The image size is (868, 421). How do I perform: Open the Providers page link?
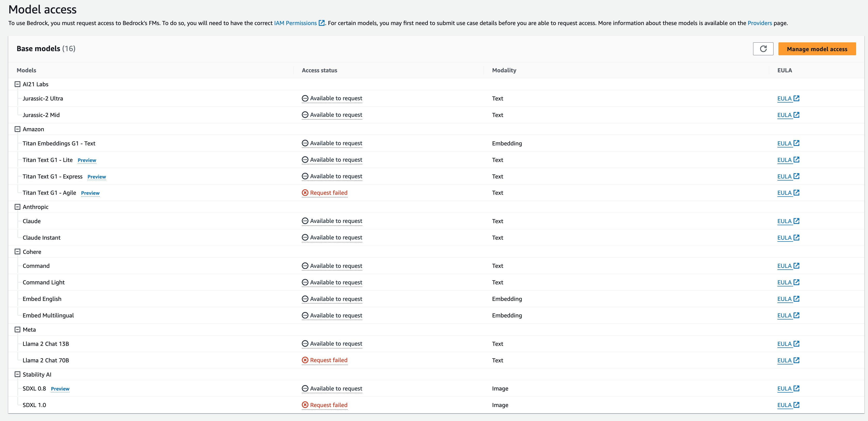click(760, 23)
